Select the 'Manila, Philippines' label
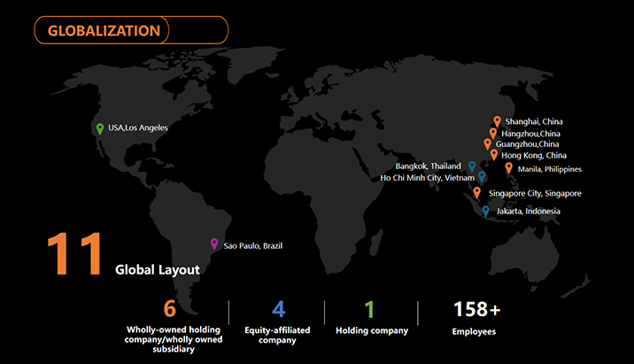Viewport: 634px width, 364px height. pyautogui.click(x=550, y=169)
